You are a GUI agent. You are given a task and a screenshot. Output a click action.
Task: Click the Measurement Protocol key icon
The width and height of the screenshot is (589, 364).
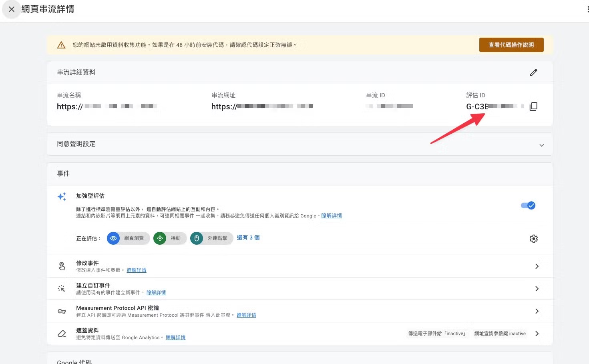click(x=62, y=311)
